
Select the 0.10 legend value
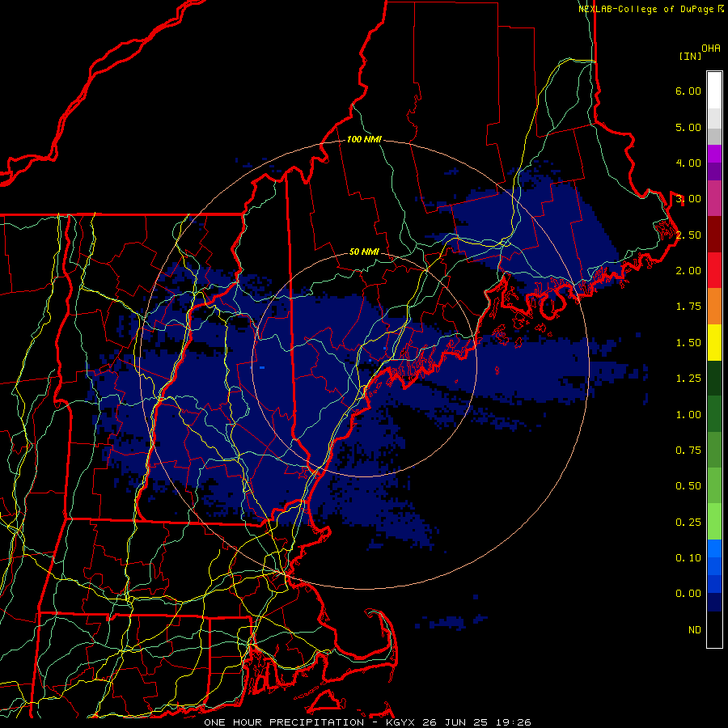tap(688, 558)
